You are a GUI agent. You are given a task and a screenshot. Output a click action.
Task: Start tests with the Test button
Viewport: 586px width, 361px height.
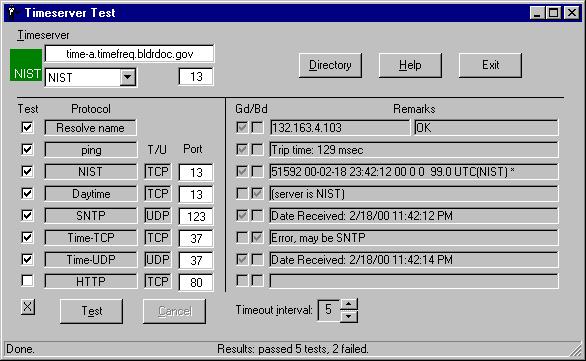click(92, 311)
